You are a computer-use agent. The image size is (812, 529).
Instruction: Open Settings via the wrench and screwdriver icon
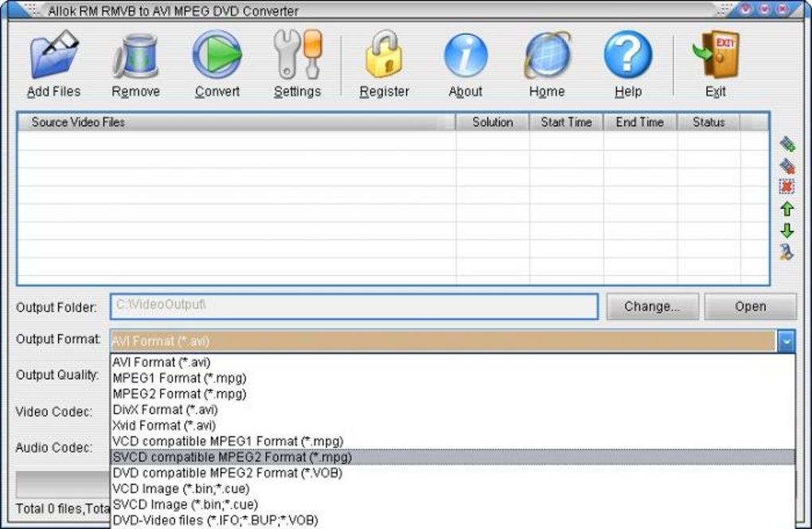[298, 54]
